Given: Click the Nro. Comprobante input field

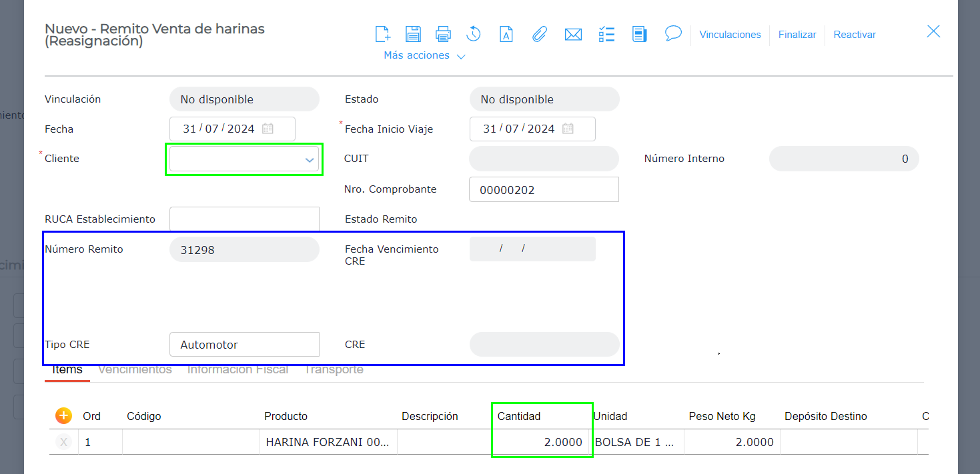Looking at the screenshot, I should coord(544,190).
